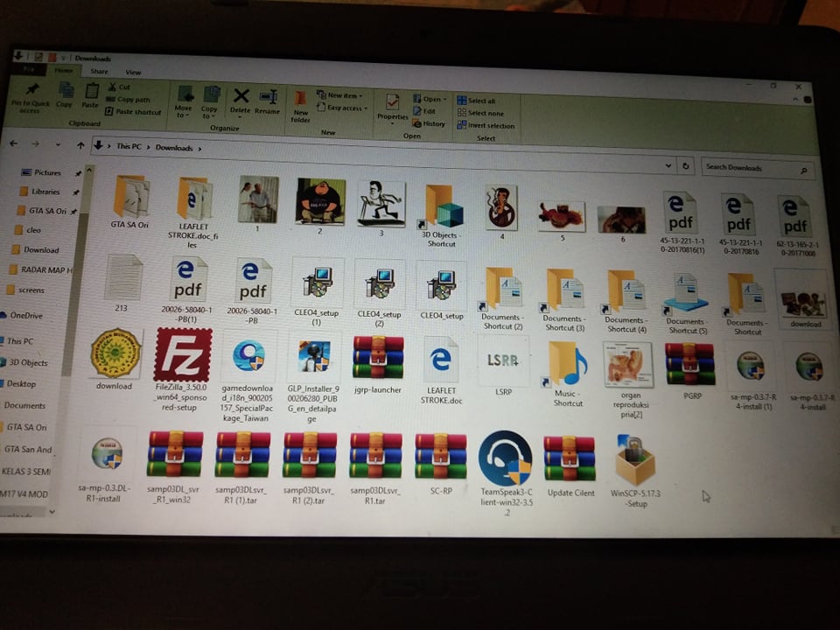
Task: Go back with the Back arrow
Action: (14, 143)
